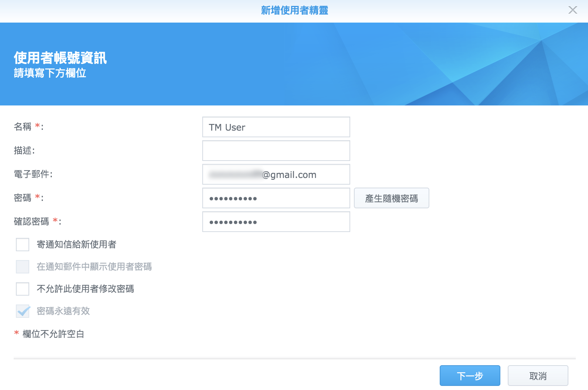Image resolution: width=588 pixels, height=390 pixels.
Task: Click the 確認密碼 password input box
Action: click(276, 222)
